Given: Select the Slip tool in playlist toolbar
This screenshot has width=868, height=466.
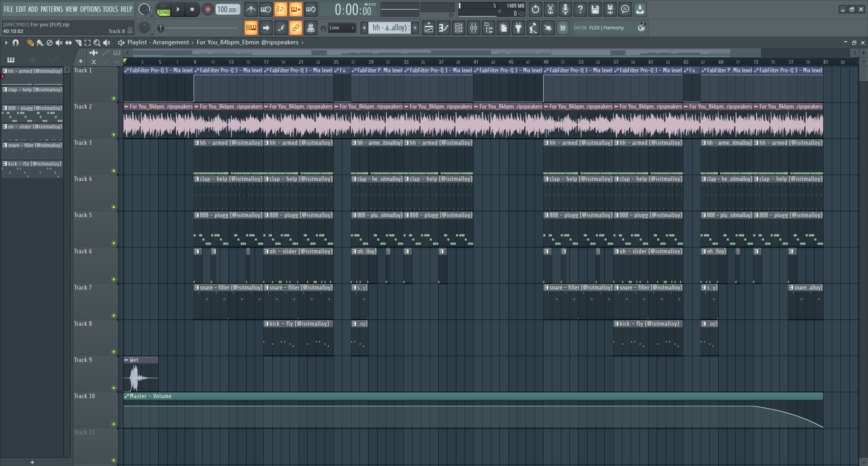Looking at the screenshot, I should click(68, 43).
